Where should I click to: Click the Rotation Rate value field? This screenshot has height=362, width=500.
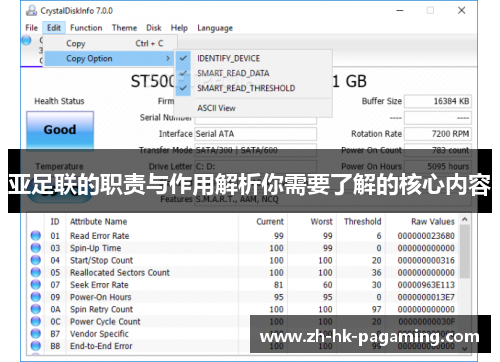click(438, 134)
